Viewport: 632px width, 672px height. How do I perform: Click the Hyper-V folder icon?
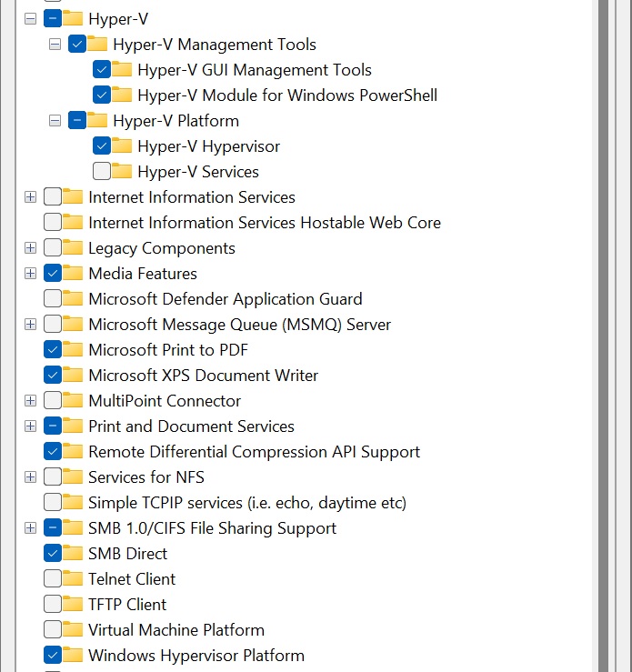[73, 18]
